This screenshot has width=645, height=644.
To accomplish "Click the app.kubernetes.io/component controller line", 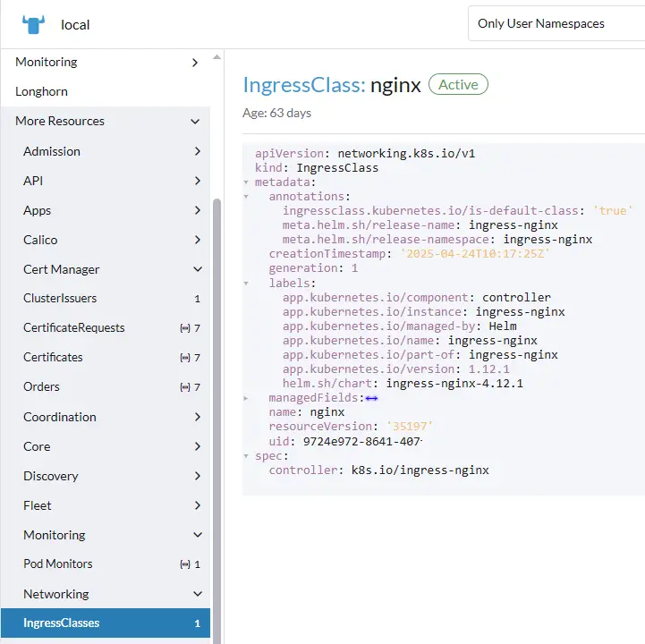I will [416, 298].
